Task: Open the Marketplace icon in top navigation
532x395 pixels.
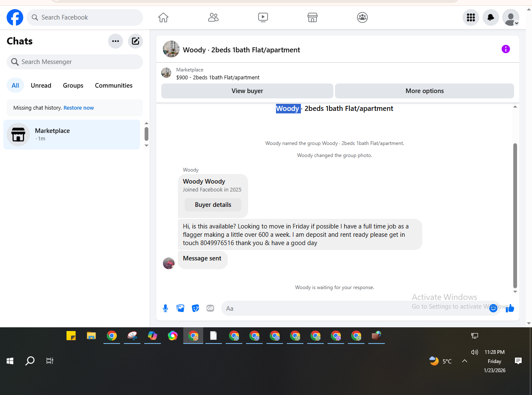Action: click(x=313, y=17)
